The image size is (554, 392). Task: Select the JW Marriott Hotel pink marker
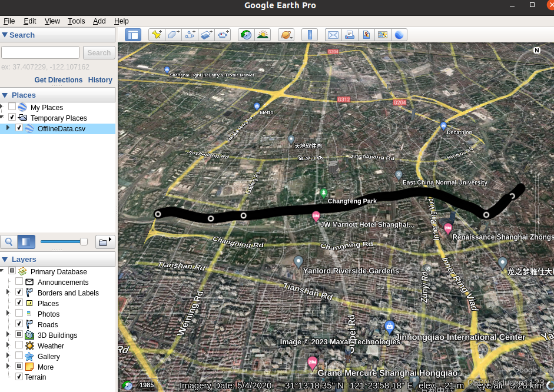(x=316, y=216)
